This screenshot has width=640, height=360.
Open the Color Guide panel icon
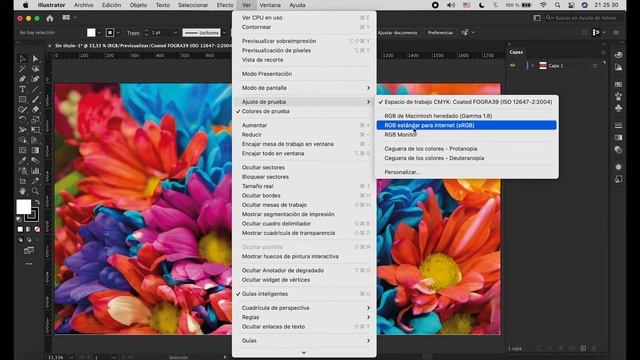coord(618,67)
